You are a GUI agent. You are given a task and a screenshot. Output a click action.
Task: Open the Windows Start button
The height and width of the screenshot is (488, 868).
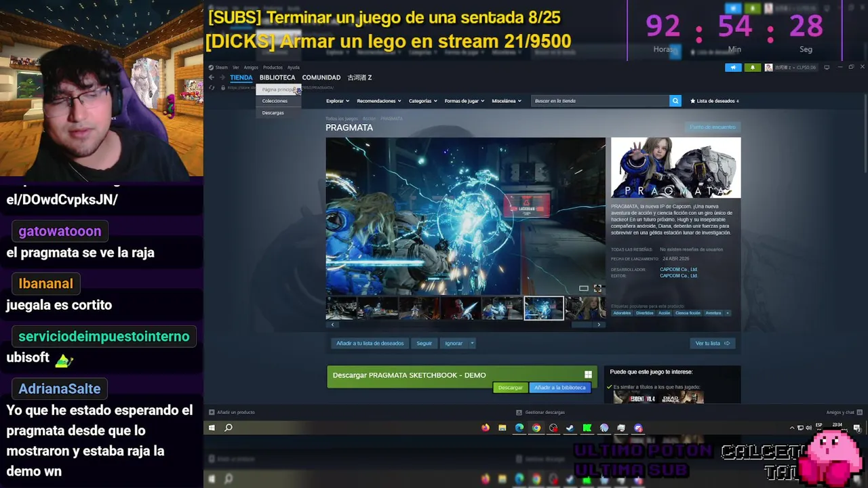(212, 428)
